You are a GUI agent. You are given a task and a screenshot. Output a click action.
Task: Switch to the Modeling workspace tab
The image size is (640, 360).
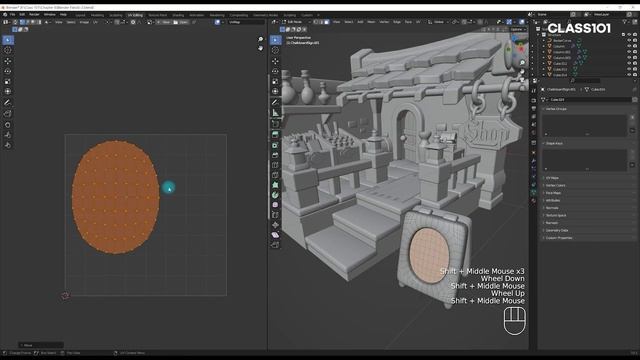pyautogui.click(x=98, y=15)
